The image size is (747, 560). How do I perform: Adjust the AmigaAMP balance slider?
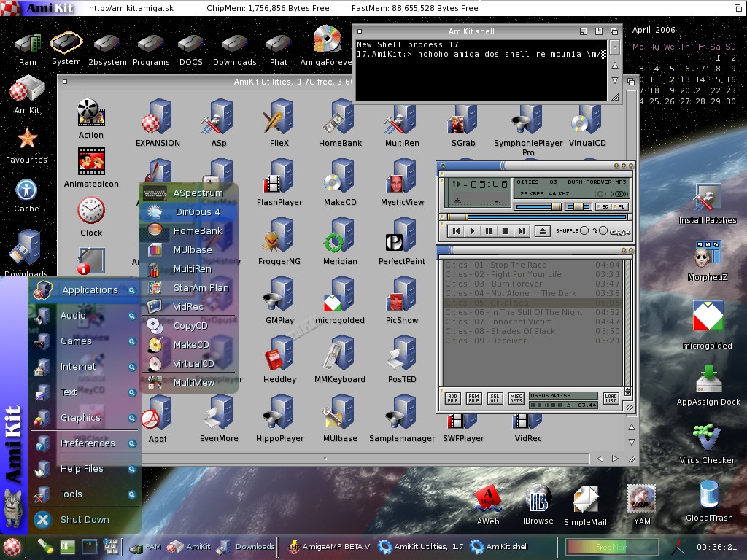coord(578,206)
